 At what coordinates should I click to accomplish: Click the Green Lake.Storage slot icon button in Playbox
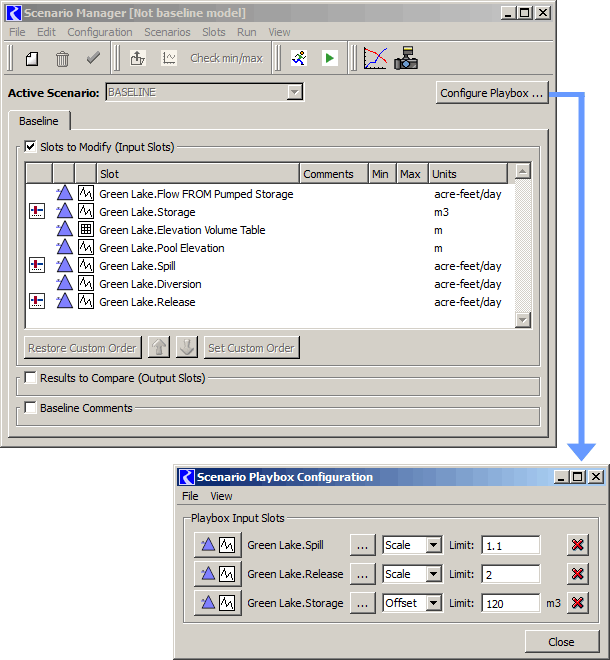pos(218,603)
